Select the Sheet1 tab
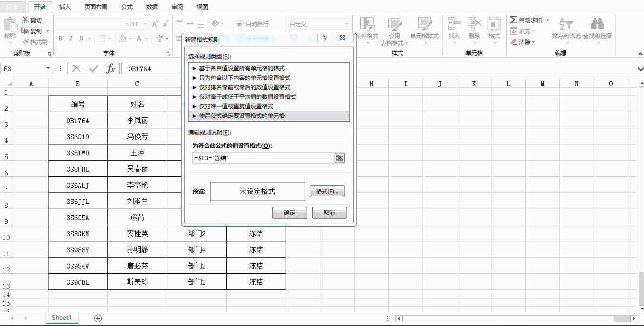 tap(62, 318)
